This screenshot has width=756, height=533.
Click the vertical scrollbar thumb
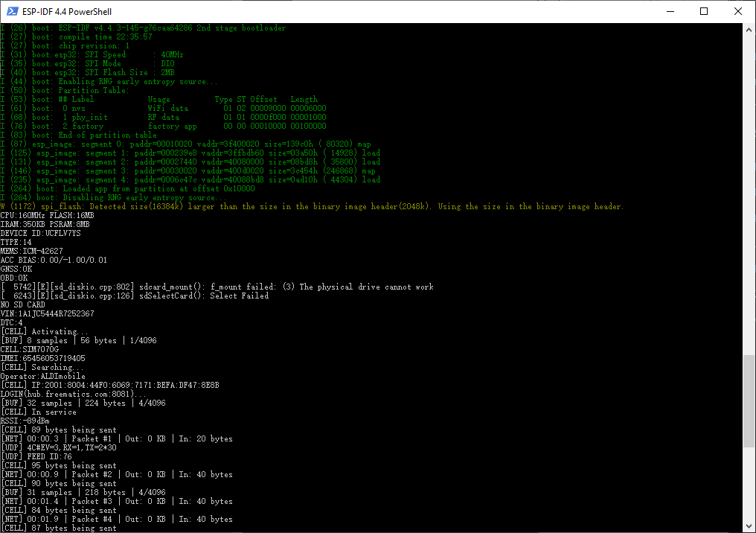(x=749, y=400)
